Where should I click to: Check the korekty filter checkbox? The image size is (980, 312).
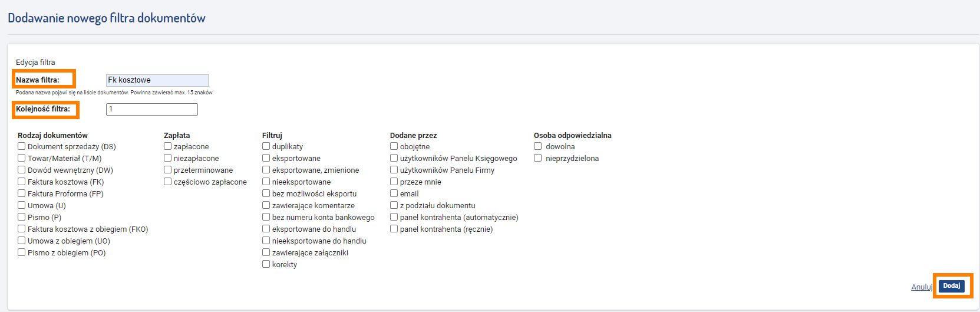pos(266,264)
